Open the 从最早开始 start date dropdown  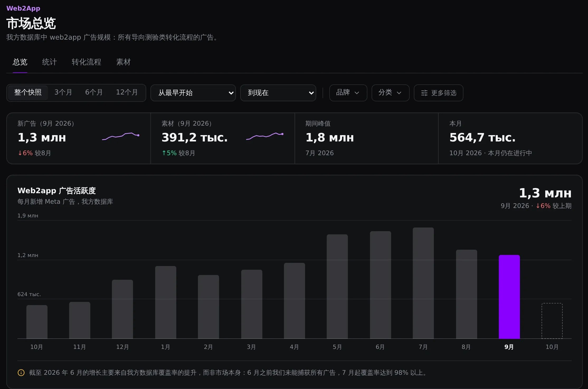click(x=193, y=93)
